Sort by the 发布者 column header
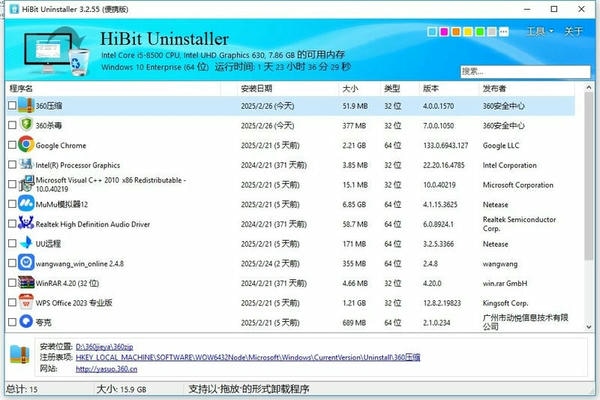 527,88
